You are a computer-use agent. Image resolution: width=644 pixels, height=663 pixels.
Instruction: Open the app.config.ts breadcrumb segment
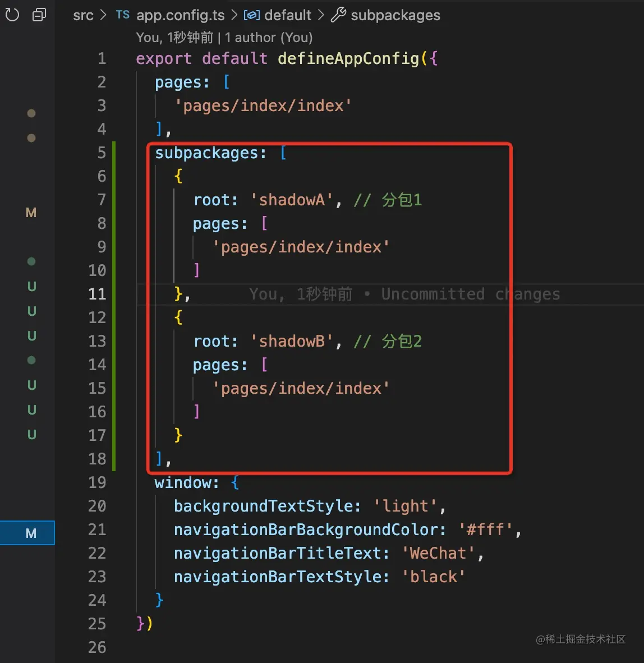[x=181, y=15]
